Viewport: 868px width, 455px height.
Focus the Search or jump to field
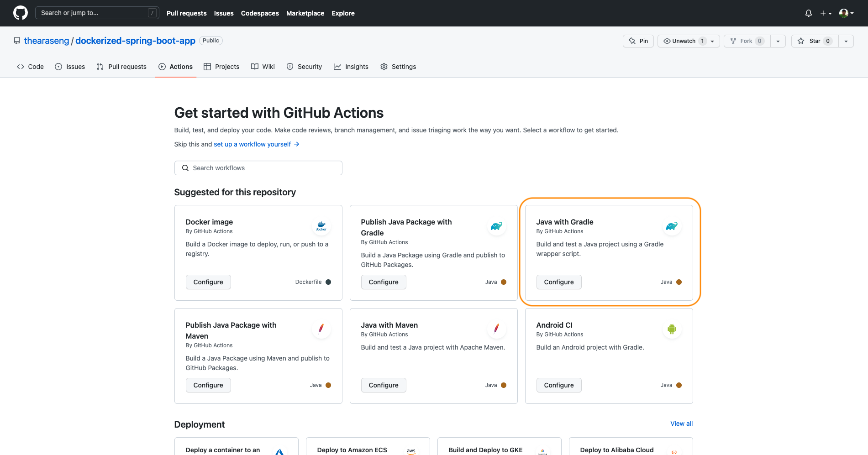point(97,13)
